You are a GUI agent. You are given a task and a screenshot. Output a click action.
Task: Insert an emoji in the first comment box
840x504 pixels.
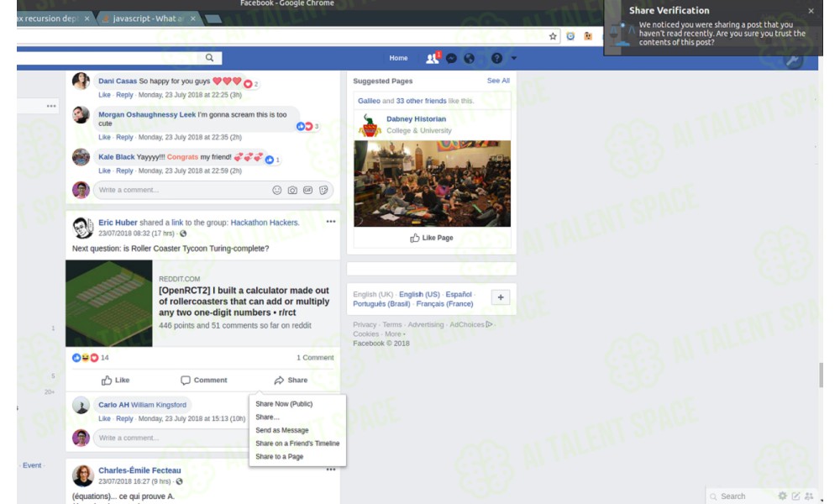coord(277,190)
